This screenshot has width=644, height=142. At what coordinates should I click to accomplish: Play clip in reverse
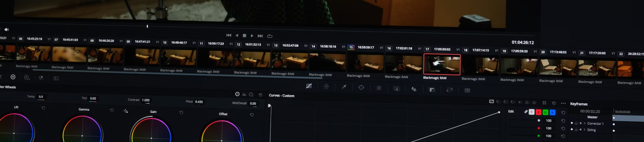click(237, 35)
